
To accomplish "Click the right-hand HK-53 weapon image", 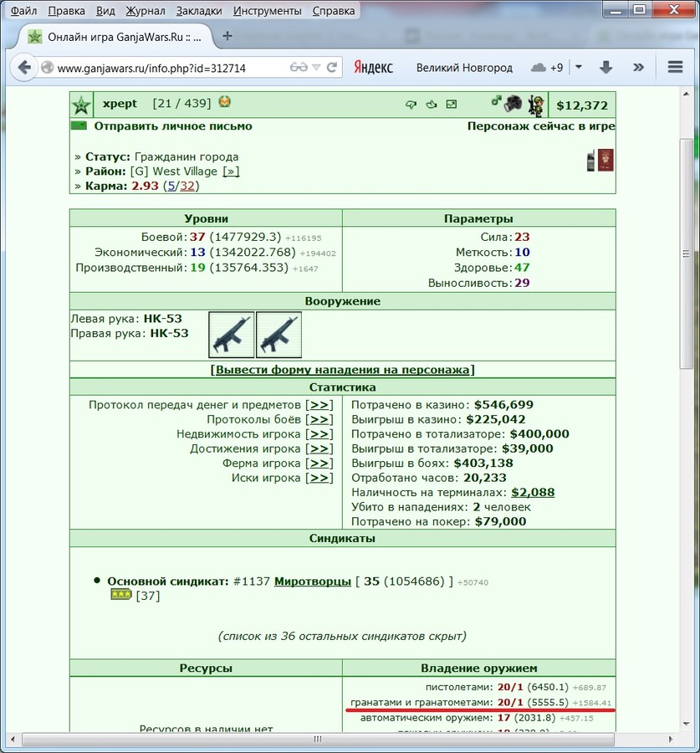I will click(279, 335).
